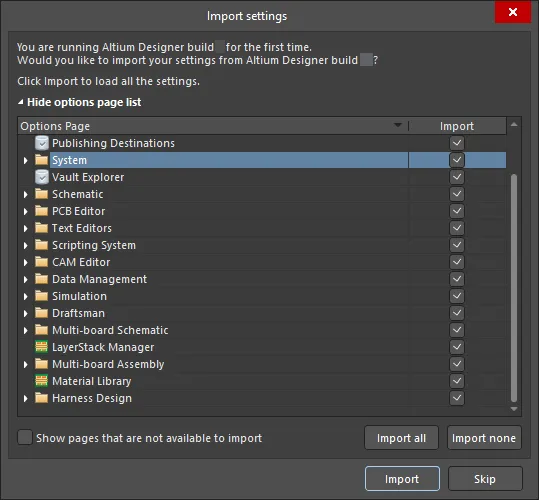
Task: Toggle the CAM Editor import checkbox
Action: pos(457,262)
